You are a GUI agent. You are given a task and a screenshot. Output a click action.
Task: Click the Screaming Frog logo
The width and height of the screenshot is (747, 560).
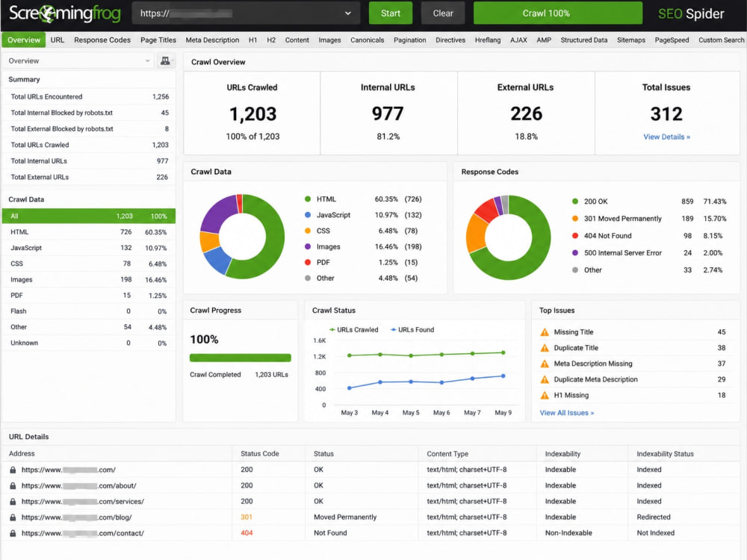pyautogui.click(x=65, y=13)
